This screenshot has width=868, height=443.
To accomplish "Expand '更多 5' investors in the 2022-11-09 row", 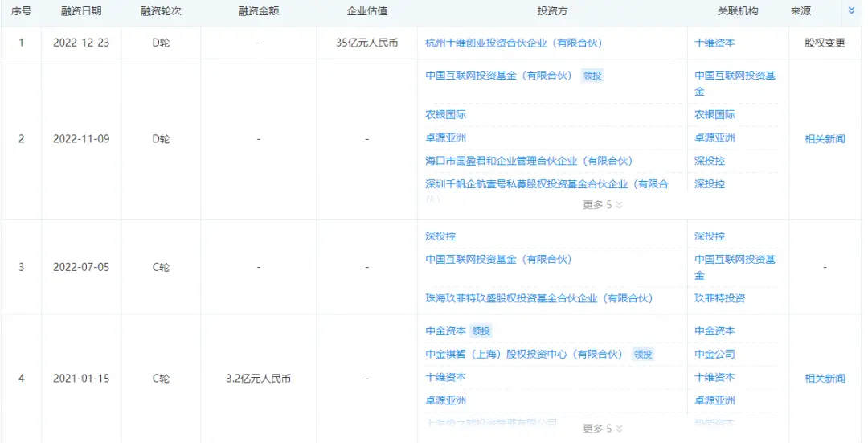I will click(x=602, y=205).
